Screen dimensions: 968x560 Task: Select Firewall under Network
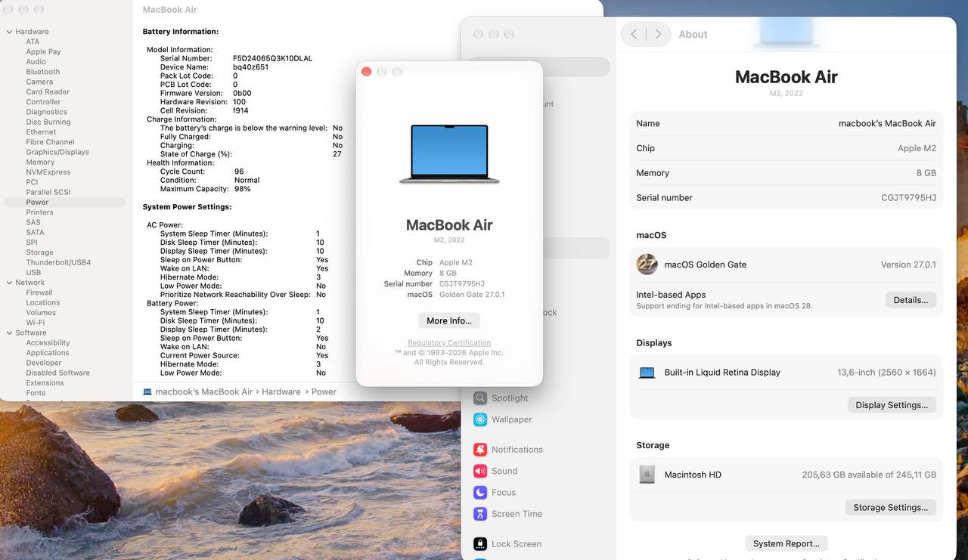(39, 292)
